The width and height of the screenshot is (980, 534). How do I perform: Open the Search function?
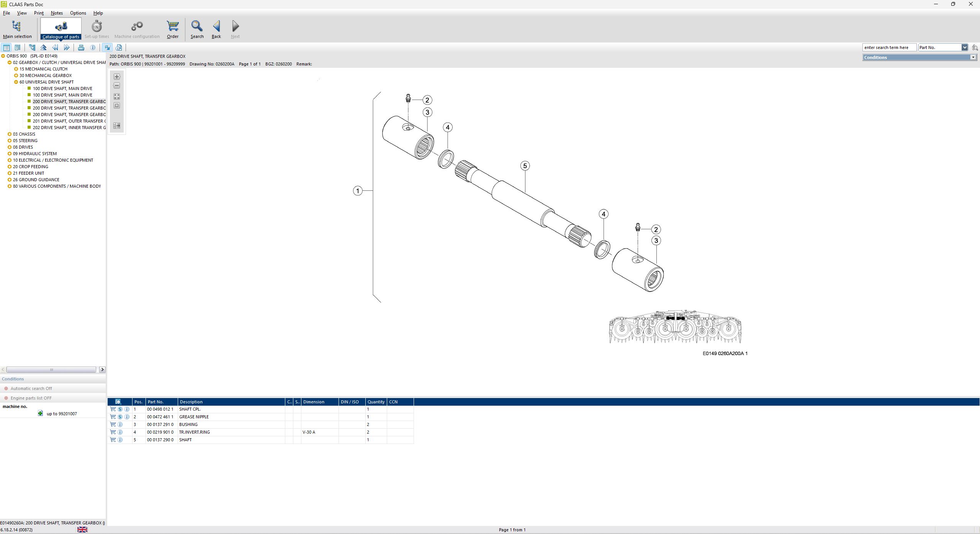click(197, 29)
